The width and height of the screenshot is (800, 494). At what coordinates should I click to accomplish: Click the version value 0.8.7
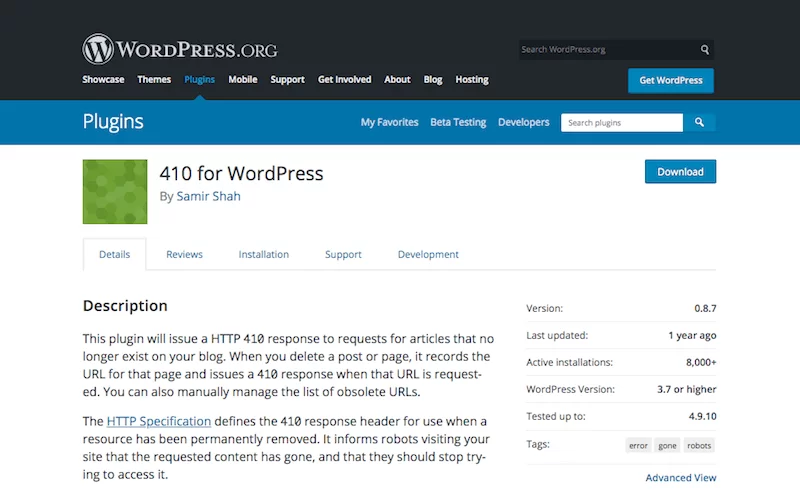click(x=705, y=308)
